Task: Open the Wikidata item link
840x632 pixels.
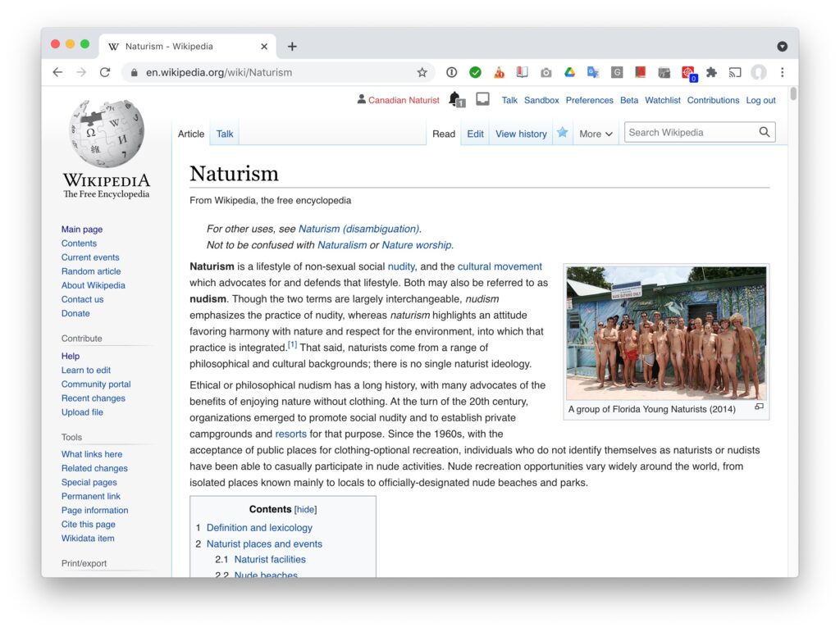Action: click(88, 538)
